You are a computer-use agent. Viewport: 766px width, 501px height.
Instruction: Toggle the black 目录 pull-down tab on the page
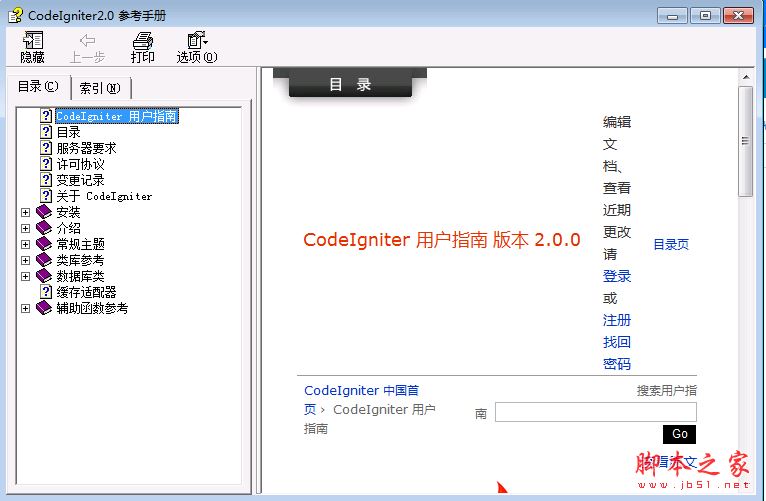(350, 84)
